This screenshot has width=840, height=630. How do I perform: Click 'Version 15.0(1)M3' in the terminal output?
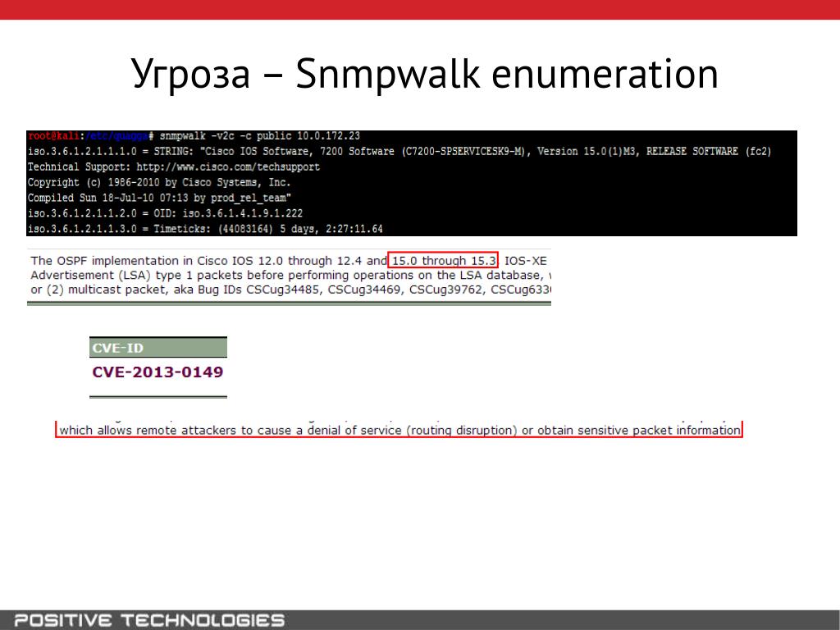(587, 152)
